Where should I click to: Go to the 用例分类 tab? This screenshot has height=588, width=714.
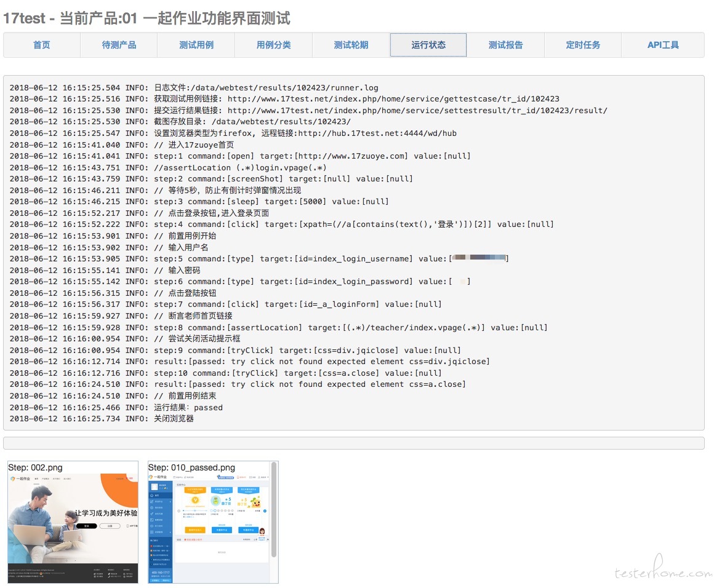point(274,45)
